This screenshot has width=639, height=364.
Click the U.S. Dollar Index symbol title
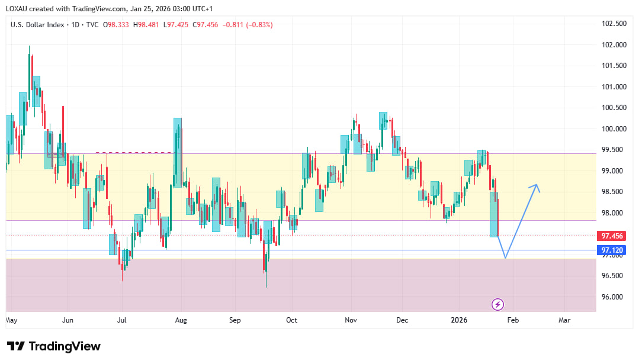click(x=38, y=25)
